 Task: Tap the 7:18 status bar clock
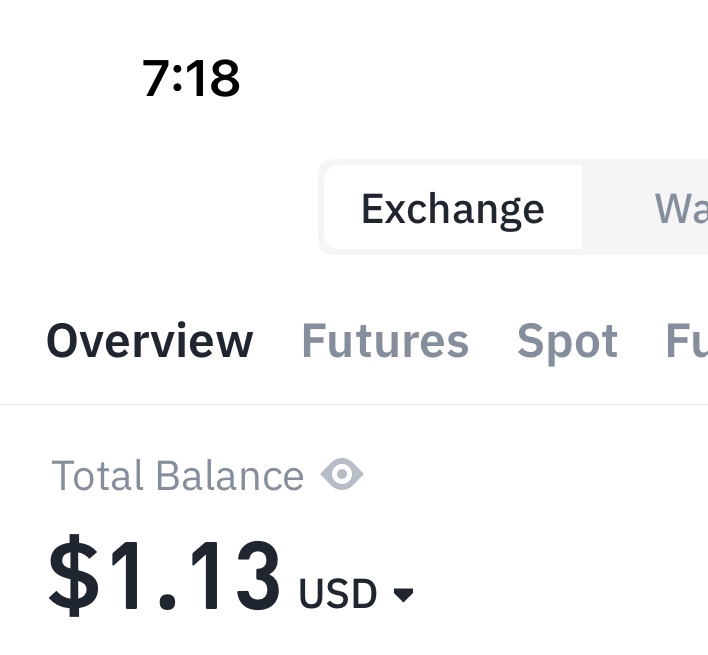click(191, 78)
